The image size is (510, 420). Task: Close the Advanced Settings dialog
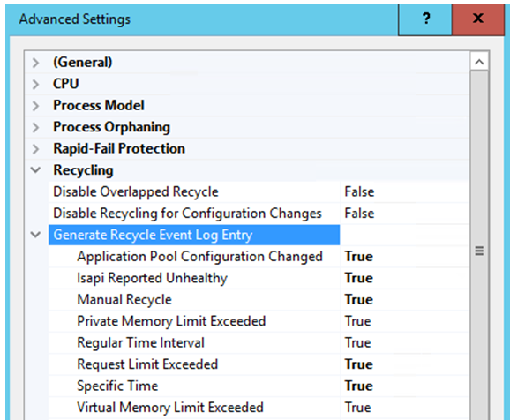[x=478, y=19]
